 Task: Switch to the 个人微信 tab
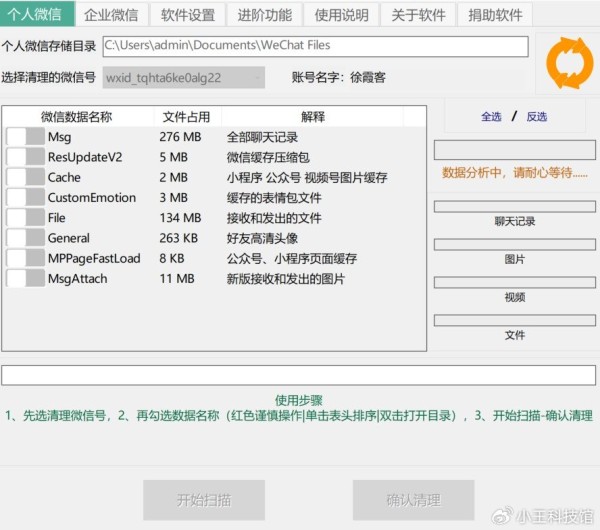coord(37,14)
